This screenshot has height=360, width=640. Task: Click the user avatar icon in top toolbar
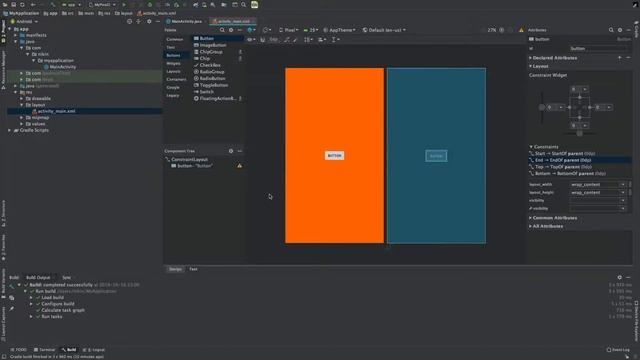[x=254, y=4]
